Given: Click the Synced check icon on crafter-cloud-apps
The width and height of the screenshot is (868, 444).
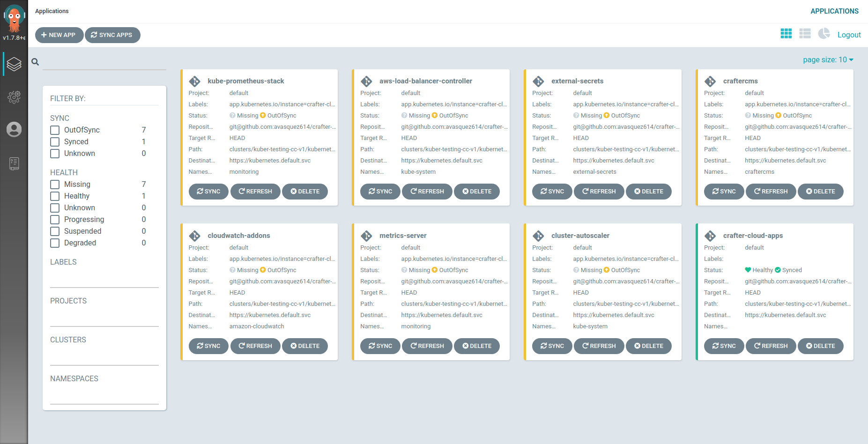Looking at the screenshot, I should pos(778,270).
